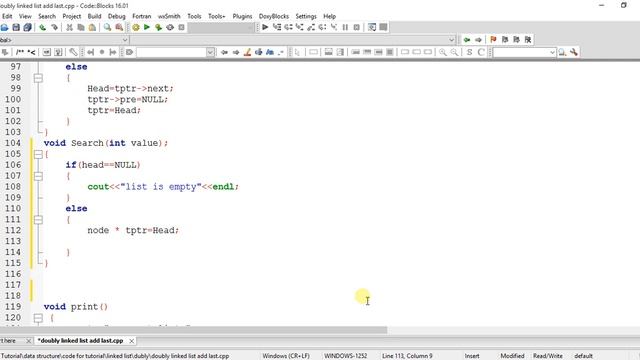
Task: Open the Replace tool icon
Action: (119, 27)
